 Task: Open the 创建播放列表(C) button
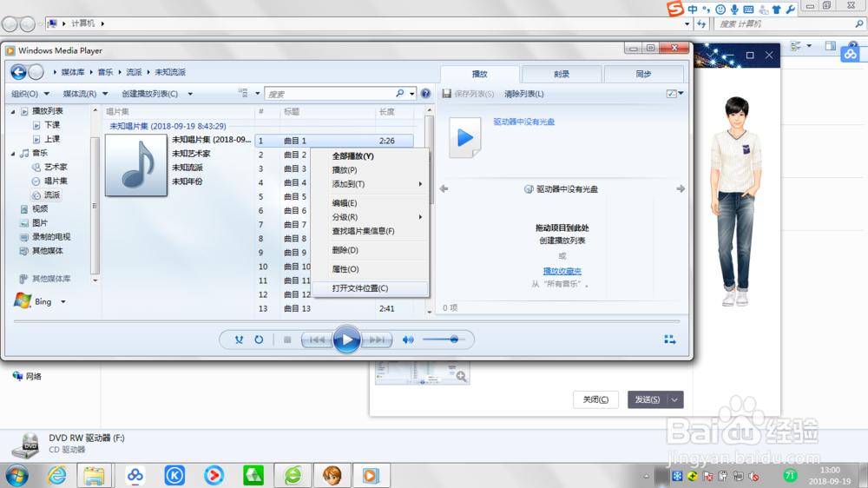click(x=150, y=94)
